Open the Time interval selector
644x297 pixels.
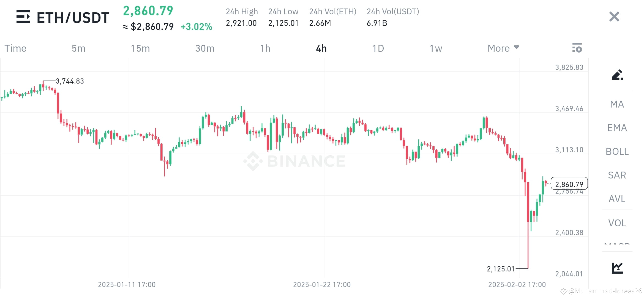coord(15,48)
